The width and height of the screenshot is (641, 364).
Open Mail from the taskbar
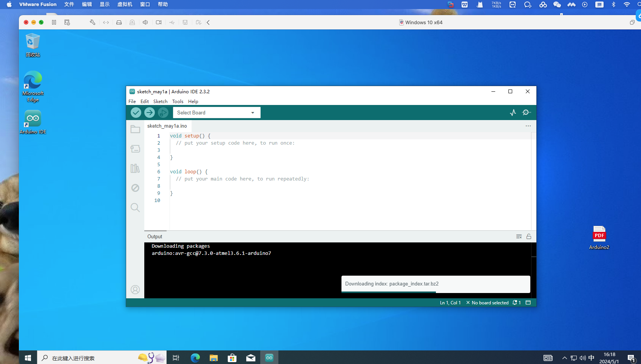[x=251, y=358]
